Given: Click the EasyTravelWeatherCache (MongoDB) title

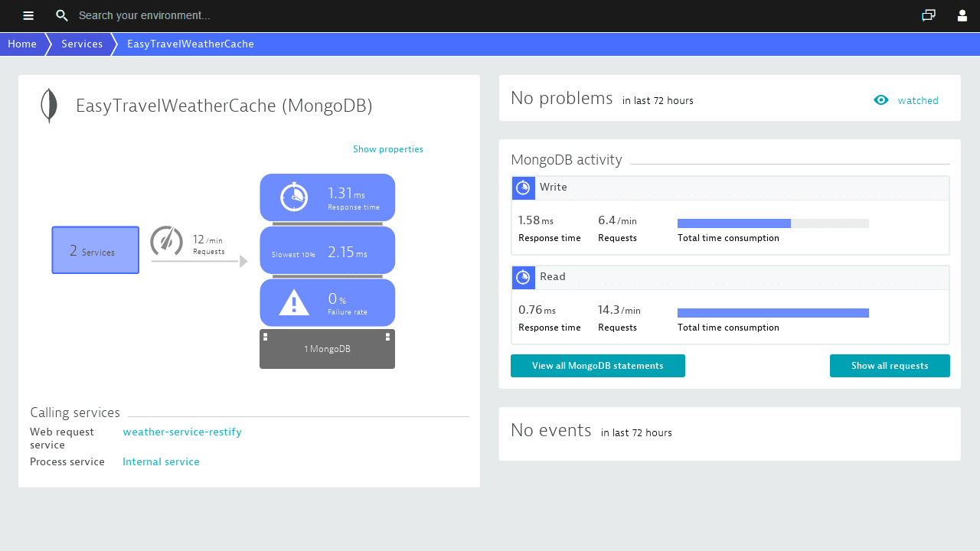Looking at the screenshot, I should point(224,106).
